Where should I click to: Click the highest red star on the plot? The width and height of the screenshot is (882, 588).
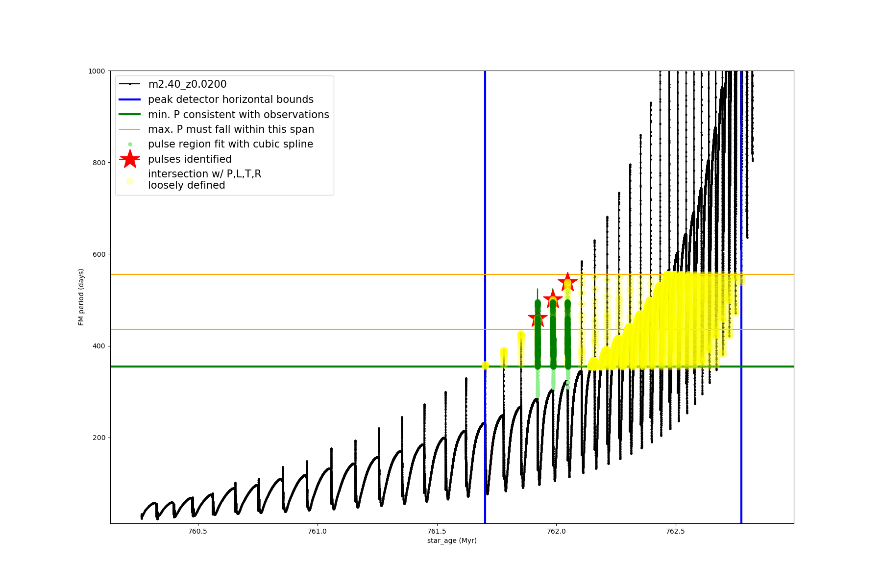pos(567,282)
